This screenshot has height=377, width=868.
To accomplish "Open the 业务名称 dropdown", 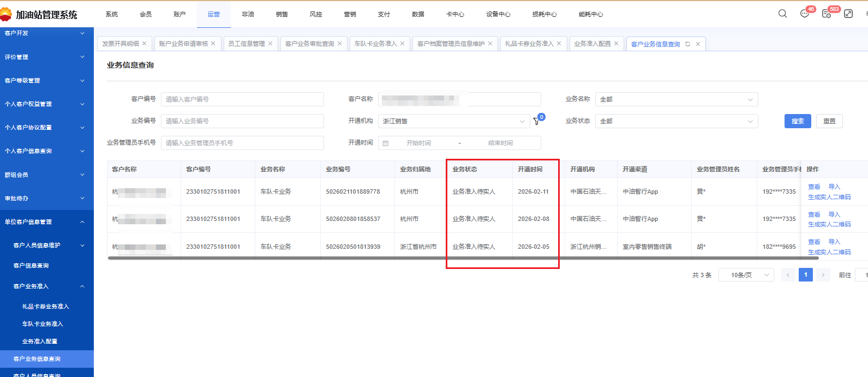I will (x=676, y=99).
